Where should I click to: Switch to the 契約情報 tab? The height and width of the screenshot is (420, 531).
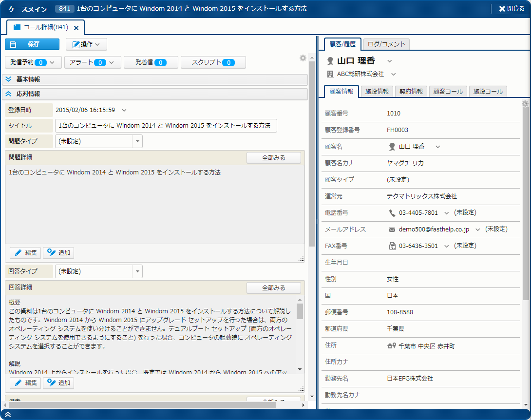pyautogui.click(x=411, y=92)
